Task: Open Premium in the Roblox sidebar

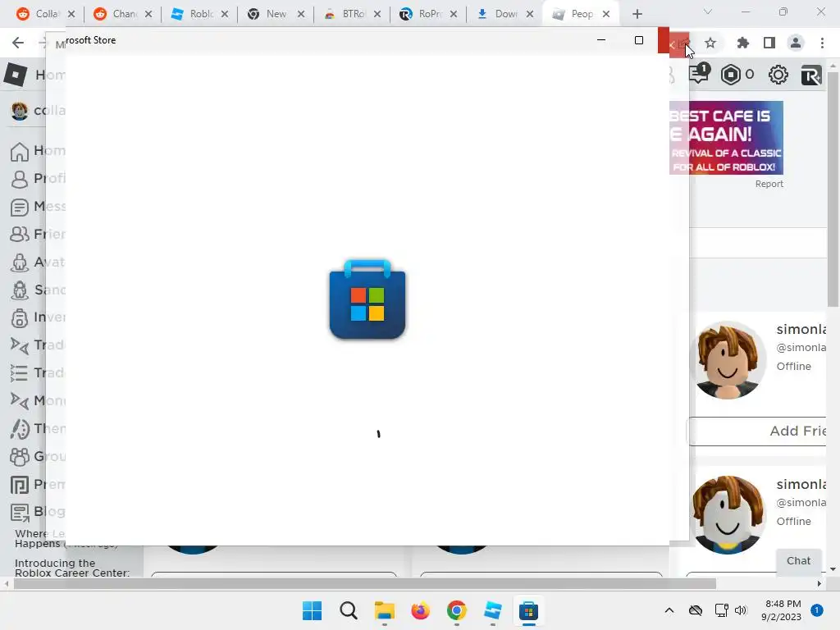Action: click(38, 484)
